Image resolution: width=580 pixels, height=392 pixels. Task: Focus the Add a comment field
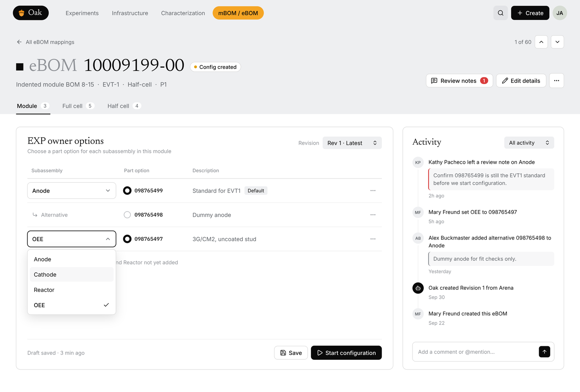(476, 352)
